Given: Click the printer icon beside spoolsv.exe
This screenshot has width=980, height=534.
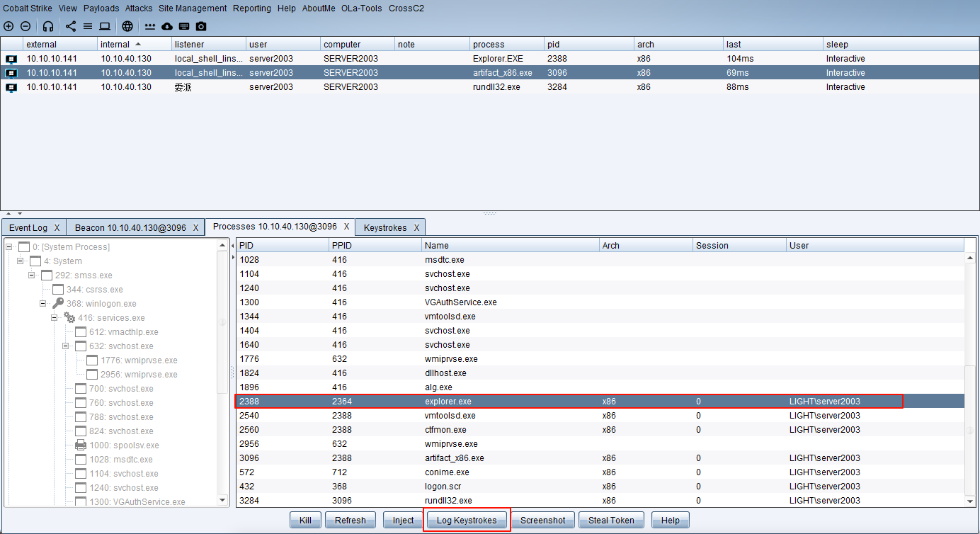Looking at the screenshot, I should (81, 445).
